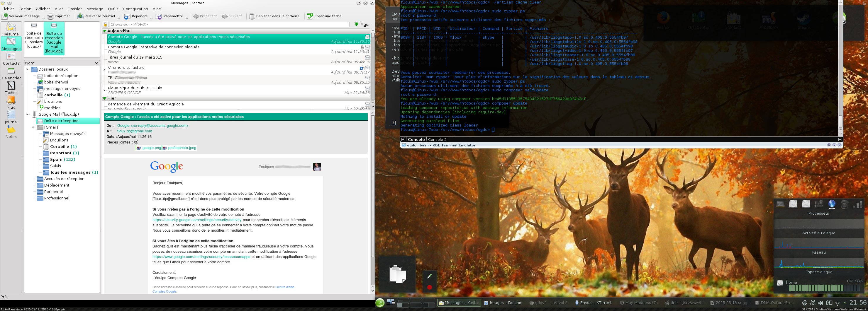Click the Chercher search field
Viewport: 868px width, 311px height.
click(x=229, y=24)
